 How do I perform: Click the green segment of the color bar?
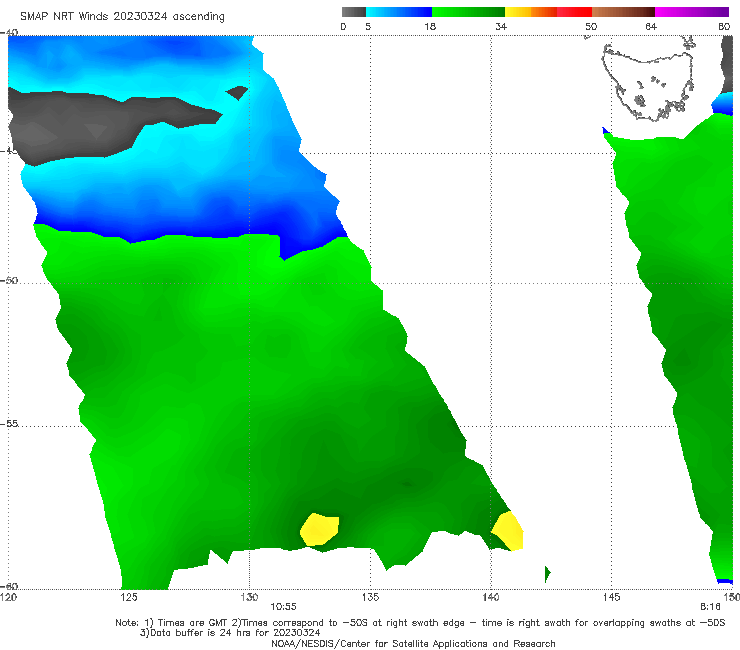468,12
